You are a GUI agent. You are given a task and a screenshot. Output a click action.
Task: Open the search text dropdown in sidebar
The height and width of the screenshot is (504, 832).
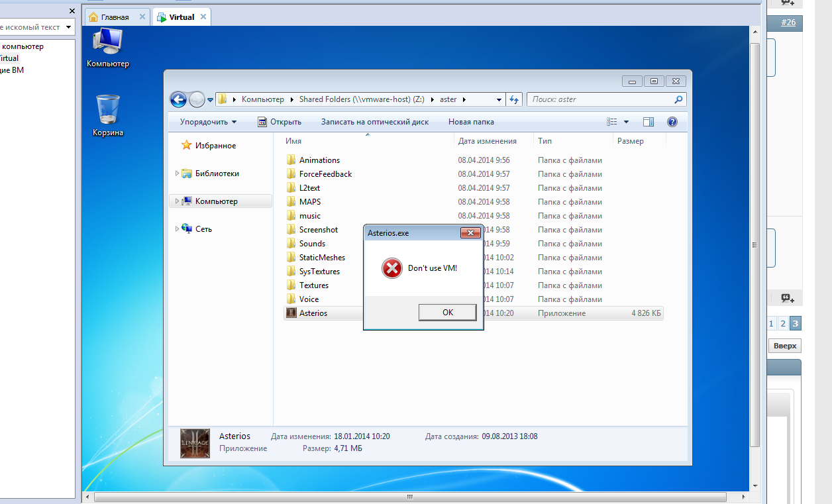[x=68, y=27]
